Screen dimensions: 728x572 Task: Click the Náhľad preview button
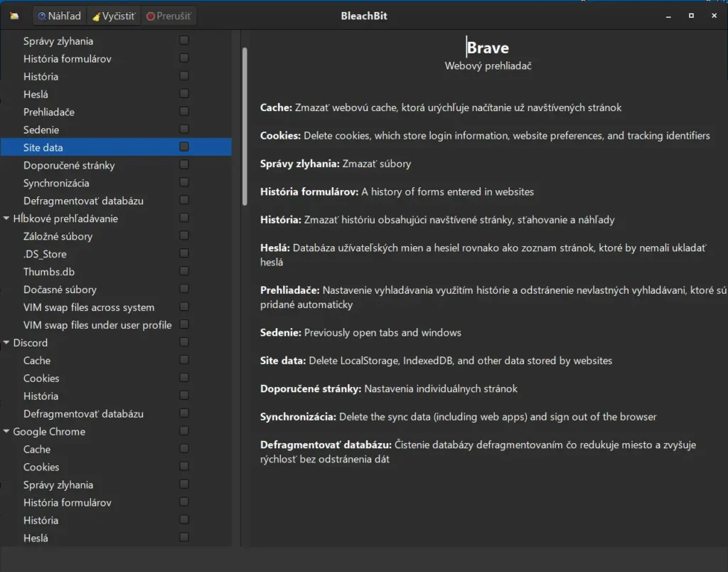(x=60, y=16)
